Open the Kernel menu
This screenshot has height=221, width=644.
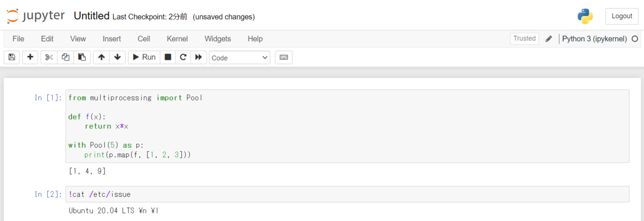(x=177, y=39)
